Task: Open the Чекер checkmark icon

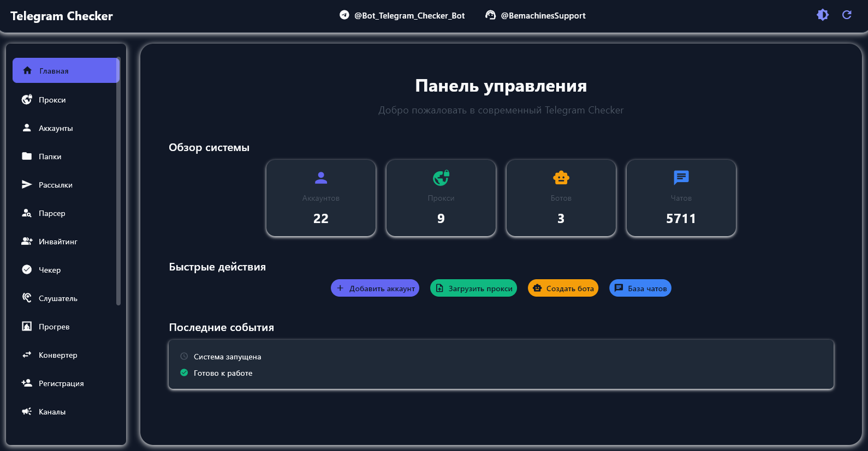Action: tap(27, 270)
